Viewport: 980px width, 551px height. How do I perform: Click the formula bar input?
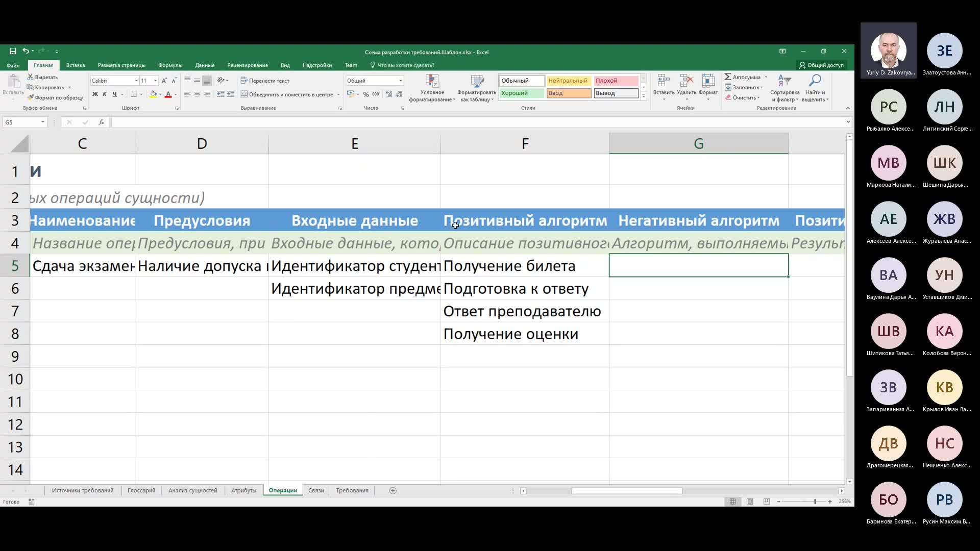[478, 122]
